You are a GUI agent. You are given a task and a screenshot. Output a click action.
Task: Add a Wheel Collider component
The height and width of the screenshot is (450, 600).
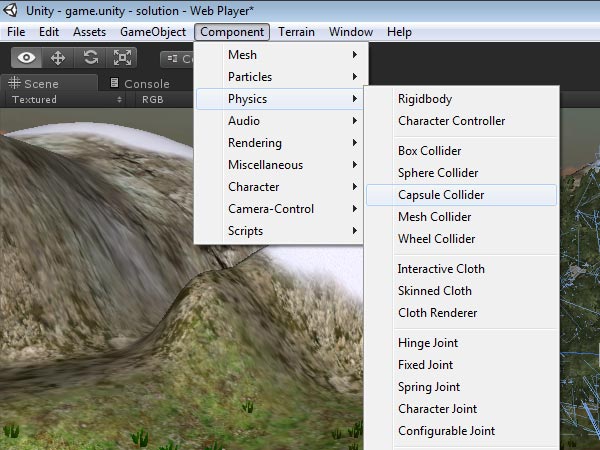[461, 239]
